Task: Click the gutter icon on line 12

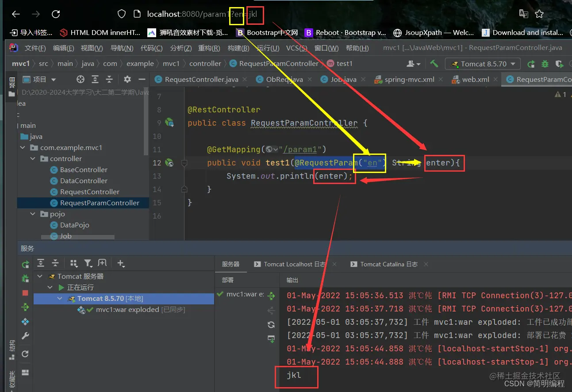Action: click(x=169, y=163)
